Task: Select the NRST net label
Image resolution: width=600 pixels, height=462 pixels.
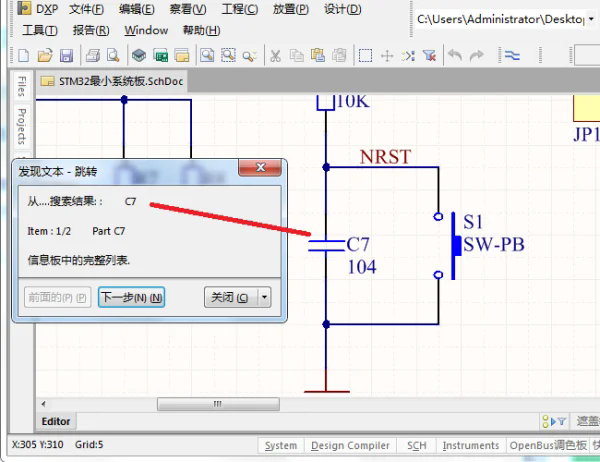Action: click(385, 157)
